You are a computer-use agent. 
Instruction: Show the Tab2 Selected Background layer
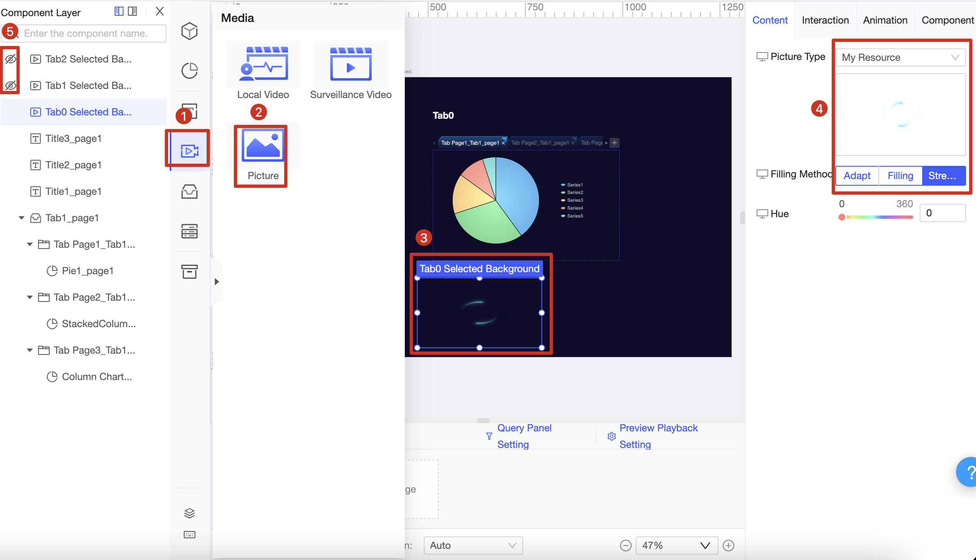[10, 59]
